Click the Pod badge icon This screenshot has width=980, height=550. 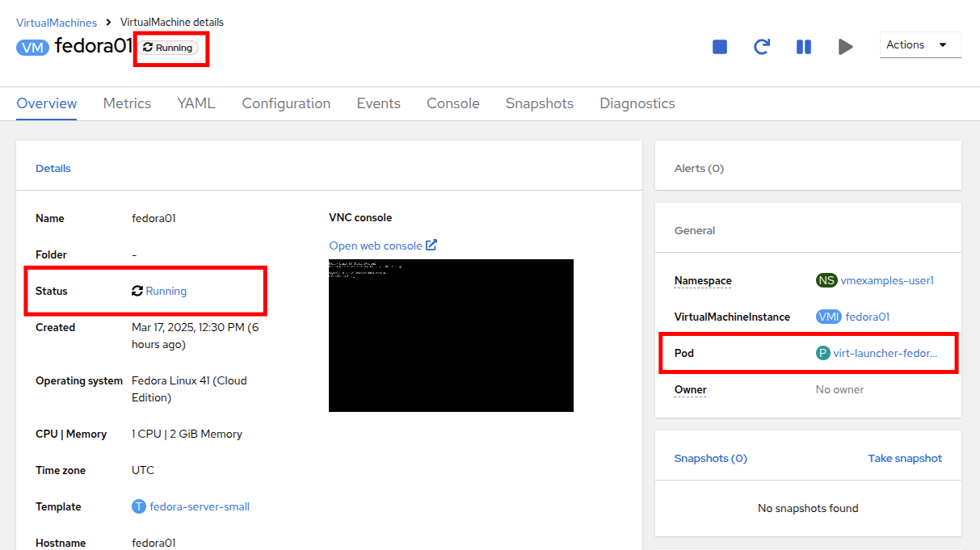[822, 353]
